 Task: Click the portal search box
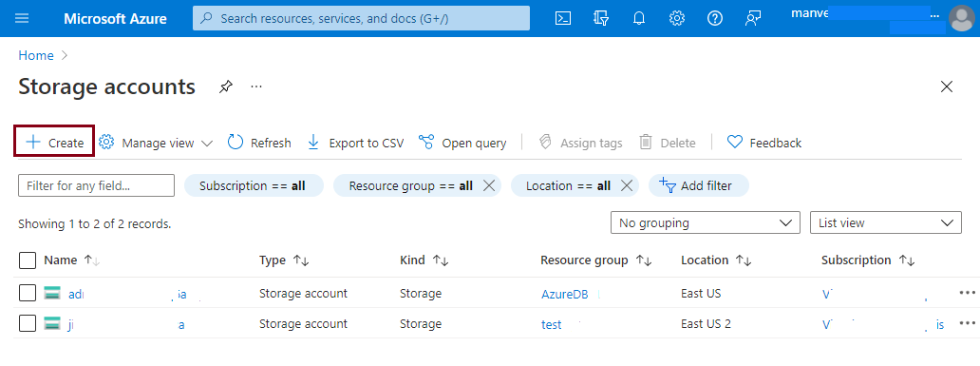pyautogui.click(x=361, y=18)
